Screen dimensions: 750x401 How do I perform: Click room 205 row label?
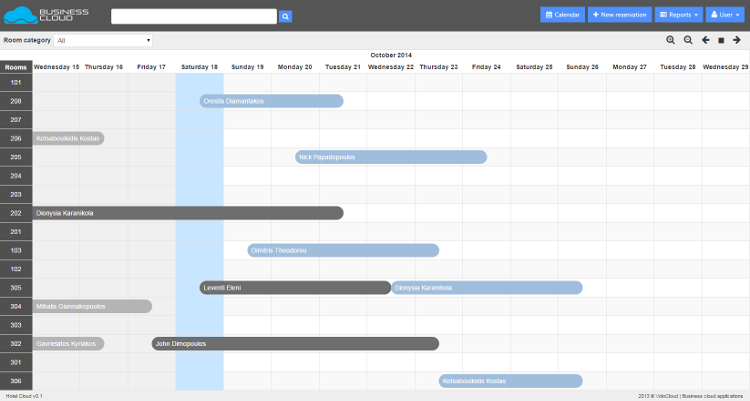tap(16, 157)
